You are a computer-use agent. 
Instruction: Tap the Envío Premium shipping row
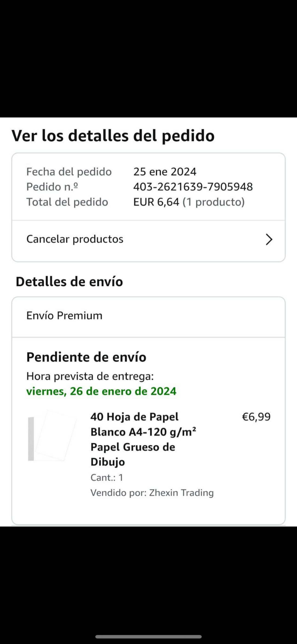[64, 316]
